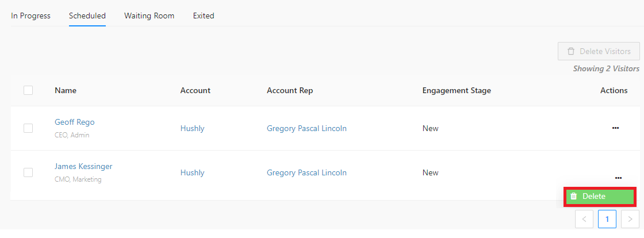The width and height of the screenshot is (644, 238).
Task: Switch to the Waiting Room tab
Action: pos(149,16)
